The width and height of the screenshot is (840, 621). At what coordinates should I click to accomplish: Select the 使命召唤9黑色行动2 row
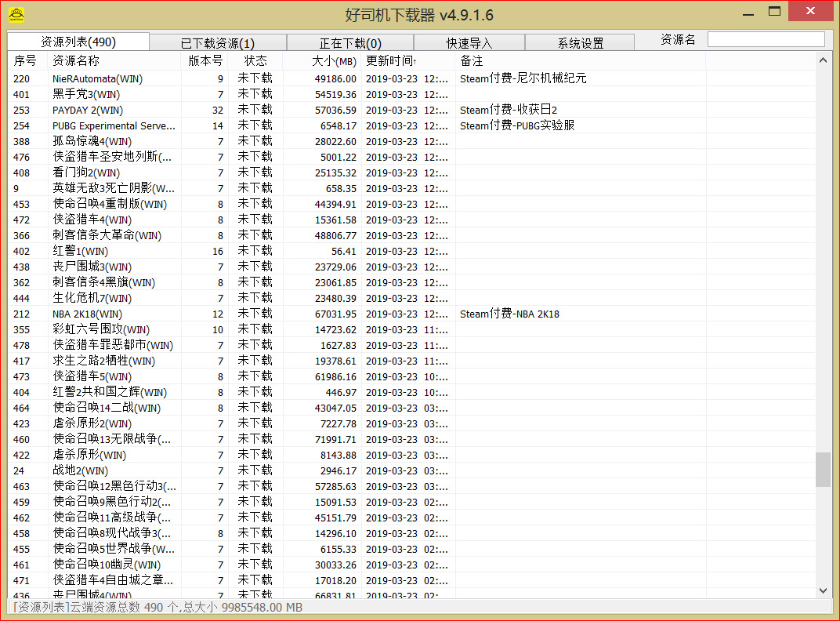411,502
